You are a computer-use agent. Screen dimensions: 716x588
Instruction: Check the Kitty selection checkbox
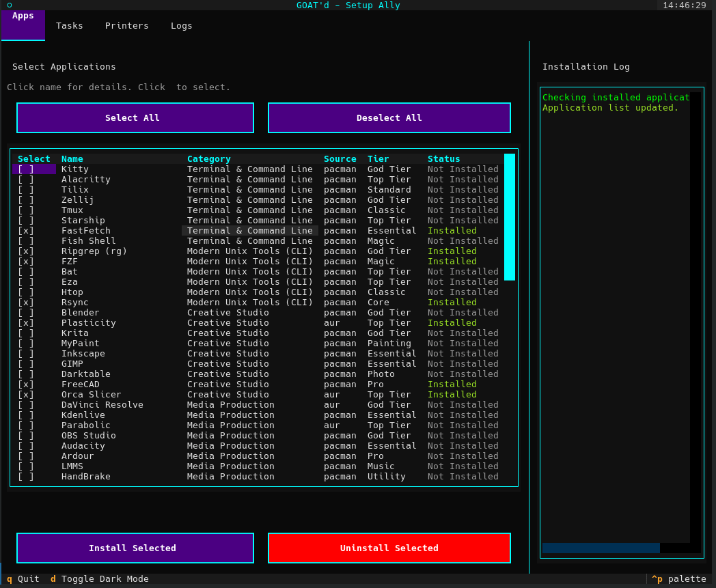[25, 169]
